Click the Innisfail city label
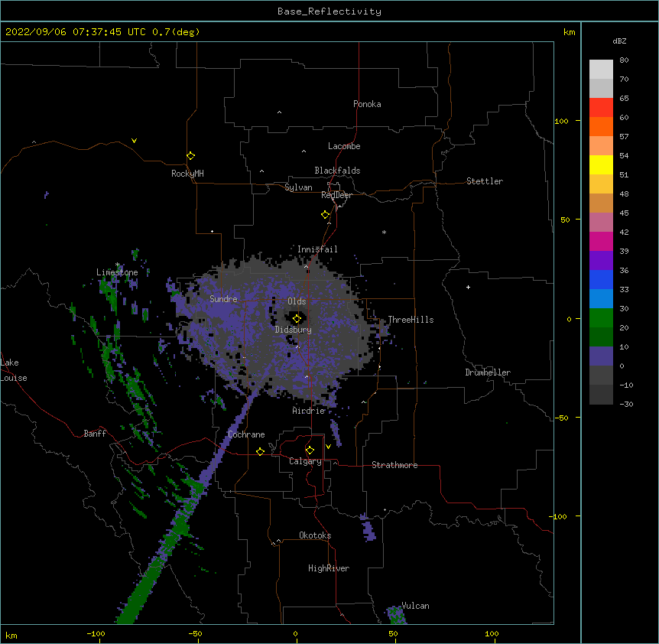Screen dimensions: 659x644 (x=317, y=249)
